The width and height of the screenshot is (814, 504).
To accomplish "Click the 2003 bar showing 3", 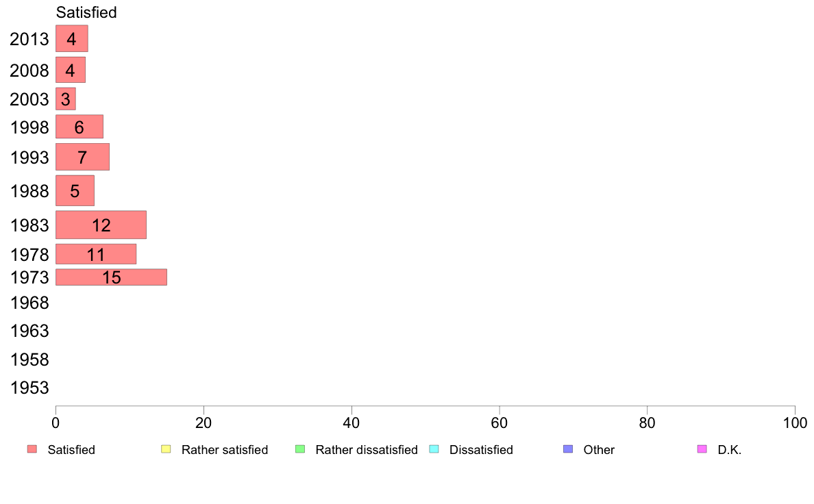I will click(65, 99).
